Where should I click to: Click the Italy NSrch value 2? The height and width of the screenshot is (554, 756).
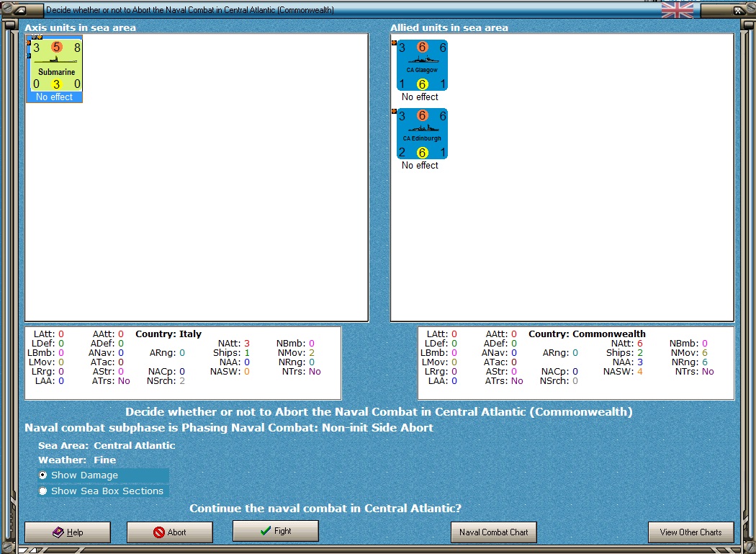181,381
